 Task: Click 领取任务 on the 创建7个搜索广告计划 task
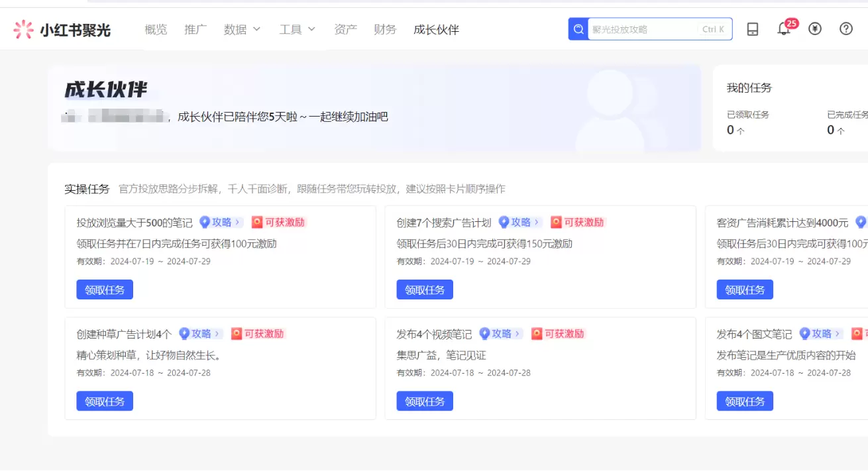pos(424,289)
